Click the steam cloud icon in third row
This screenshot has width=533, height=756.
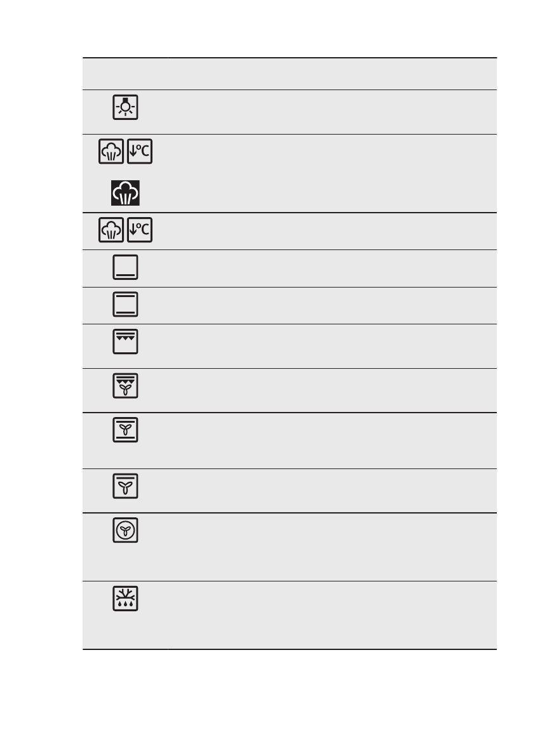tap(112, 230)
